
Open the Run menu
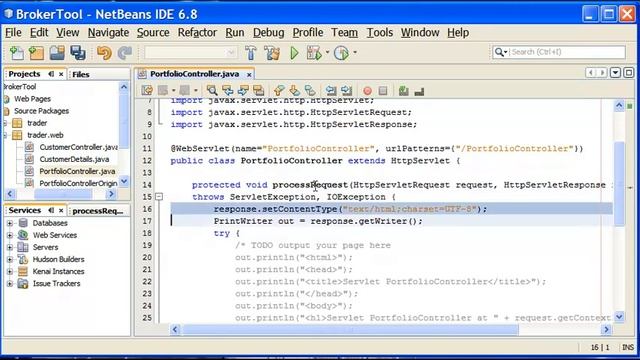click(235, 33)
